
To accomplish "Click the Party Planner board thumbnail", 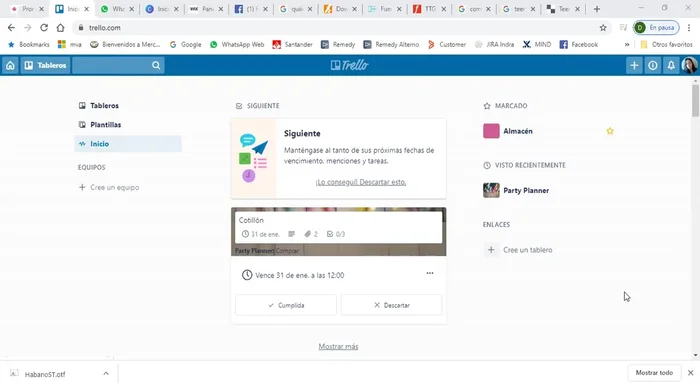I will click(491, 191).
